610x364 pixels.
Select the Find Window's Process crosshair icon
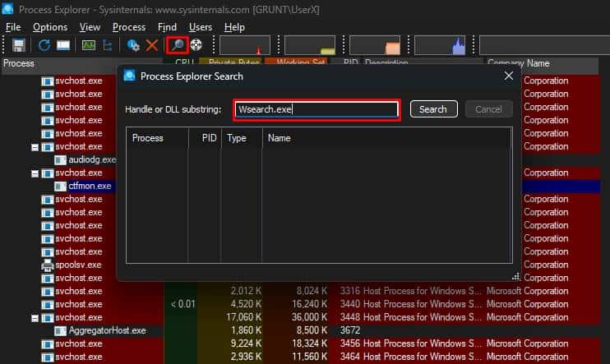(x=196, y=44)
